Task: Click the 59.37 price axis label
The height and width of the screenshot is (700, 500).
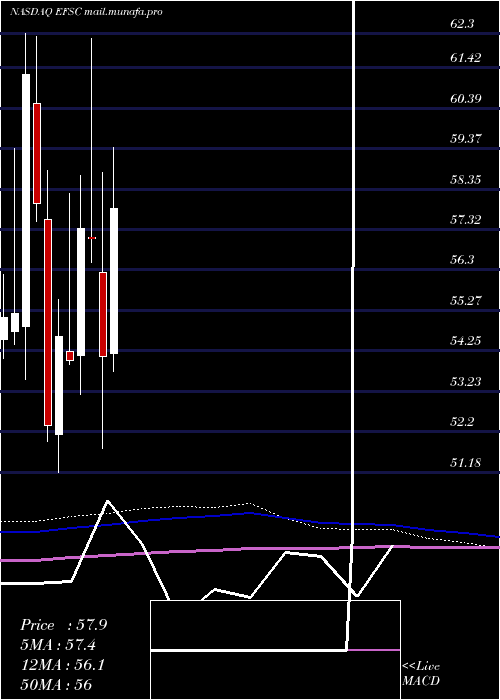Action: [466, 138]
